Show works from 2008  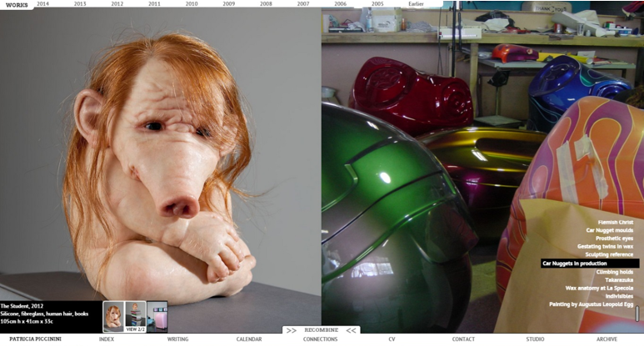tap(266, 3)
